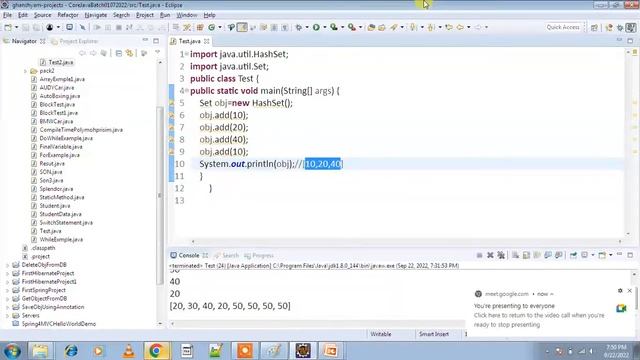Click the Java EE perspective icon

(x=609, y=27)
